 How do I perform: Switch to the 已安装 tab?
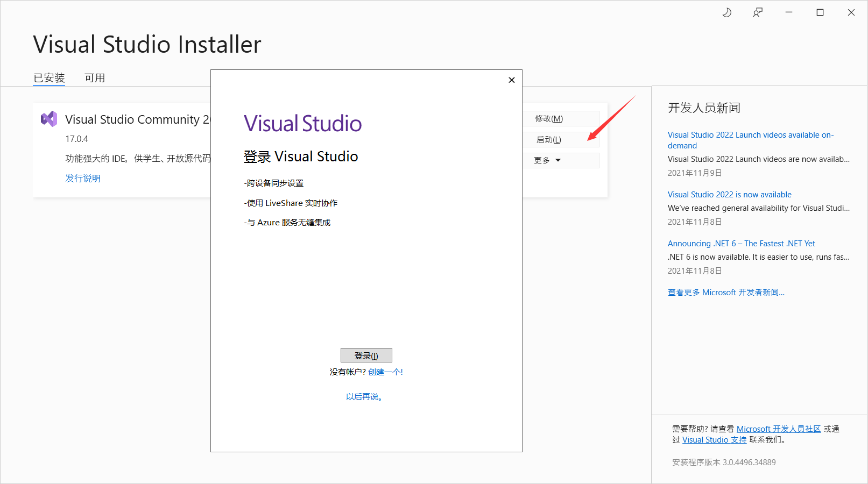click(49, 78)
